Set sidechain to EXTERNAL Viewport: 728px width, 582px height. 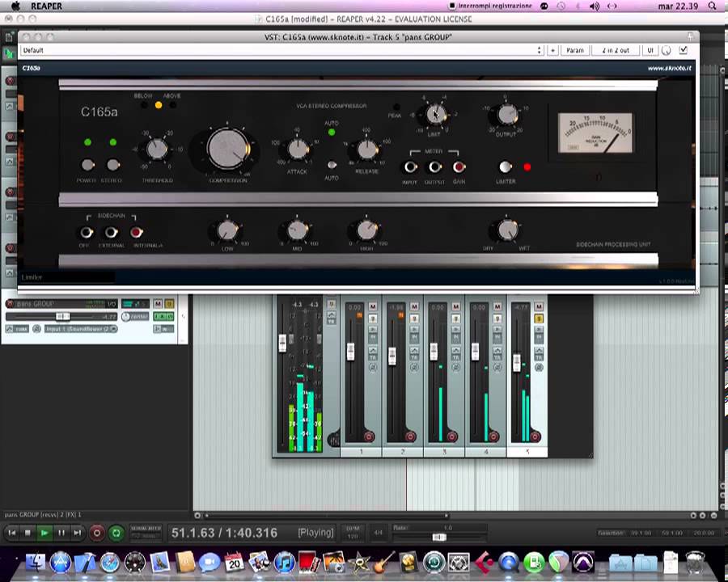click(111, 232)
